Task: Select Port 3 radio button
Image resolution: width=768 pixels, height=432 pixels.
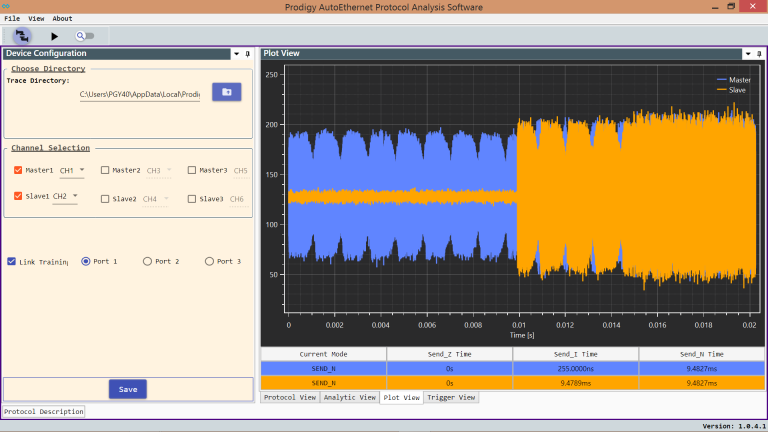Action: point(209,262)
